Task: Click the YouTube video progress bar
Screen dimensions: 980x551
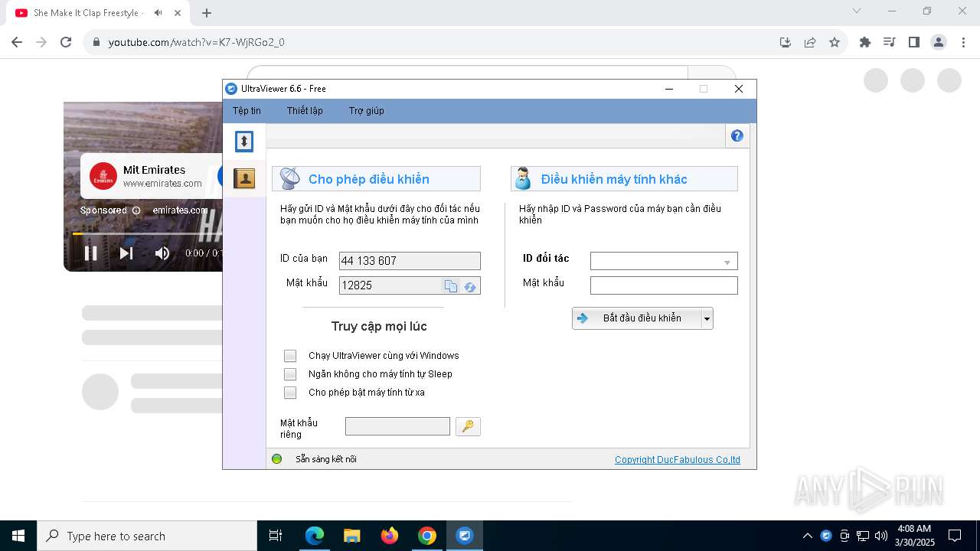Action: tap(147, 233)
